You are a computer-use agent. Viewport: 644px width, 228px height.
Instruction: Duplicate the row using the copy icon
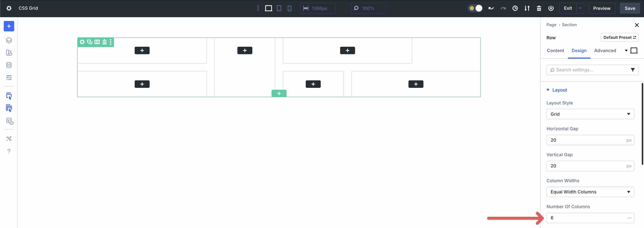coord(89,42)
